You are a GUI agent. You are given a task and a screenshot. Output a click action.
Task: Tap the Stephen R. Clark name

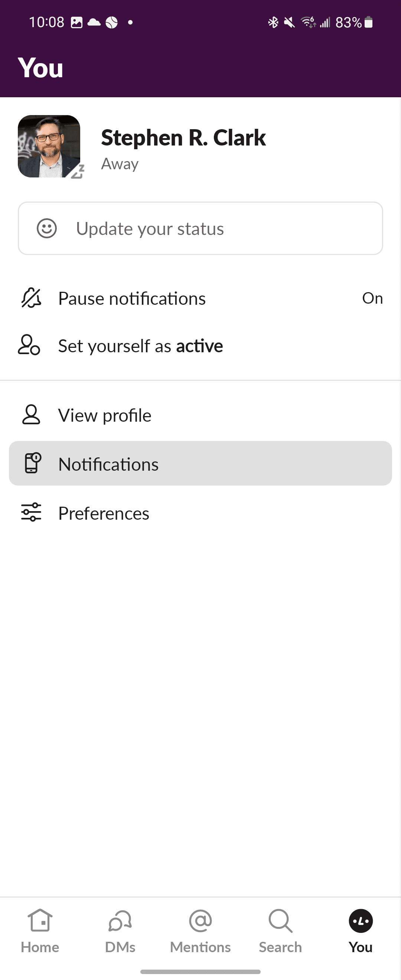(x=183, y=138)
